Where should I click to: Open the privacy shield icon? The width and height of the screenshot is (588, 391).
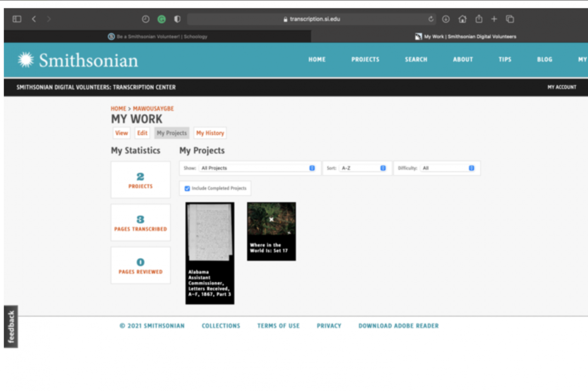177,19
